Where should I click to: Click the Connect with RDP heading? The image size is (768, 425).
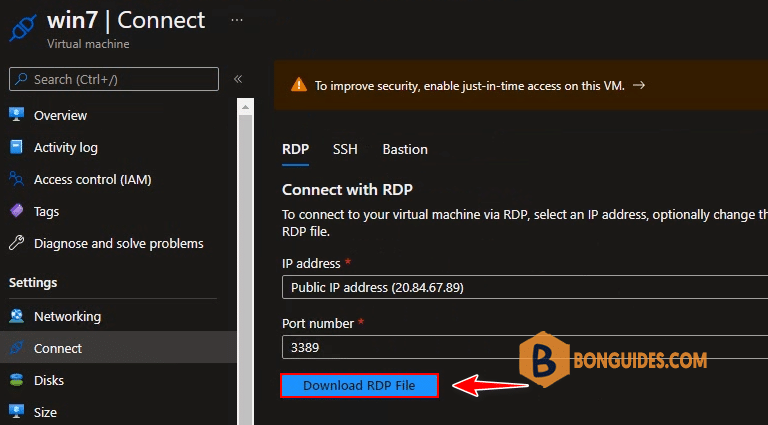click(x=347, y=190)
